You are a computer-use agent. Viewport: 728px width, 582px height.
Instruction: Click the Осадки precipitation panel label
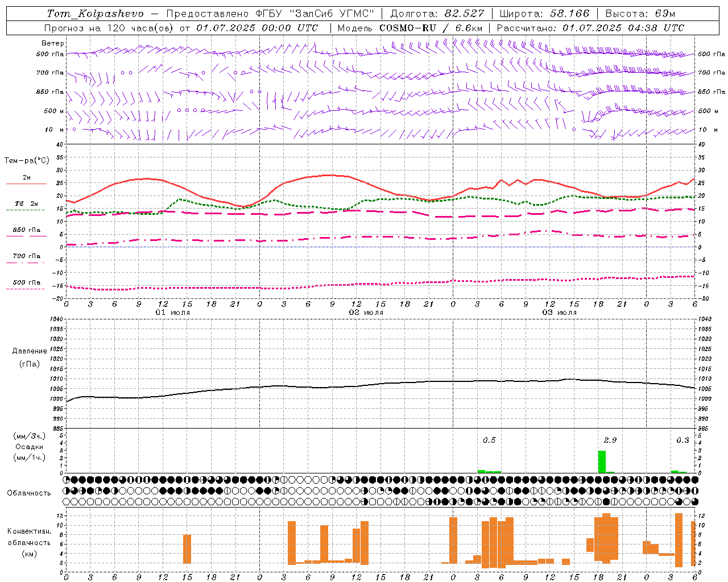29,447
